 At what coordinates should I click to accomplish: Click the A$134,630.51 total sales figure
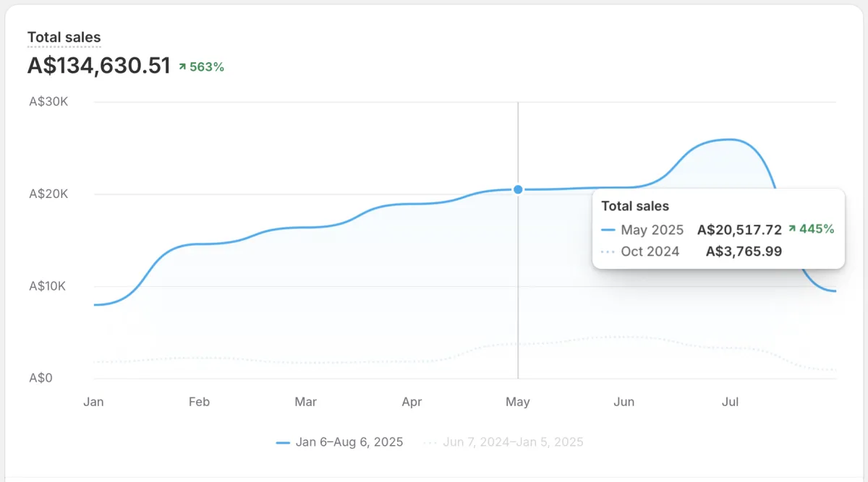pos(99,66)
